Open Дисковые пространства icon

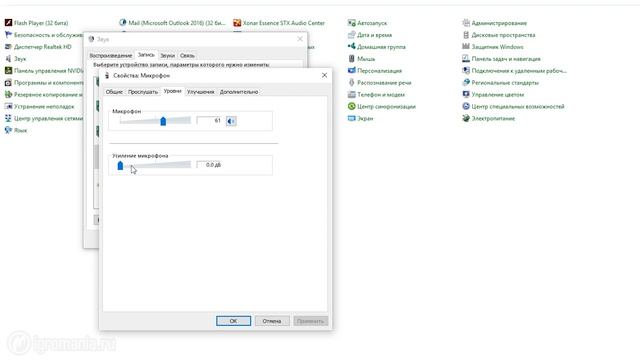466,35
